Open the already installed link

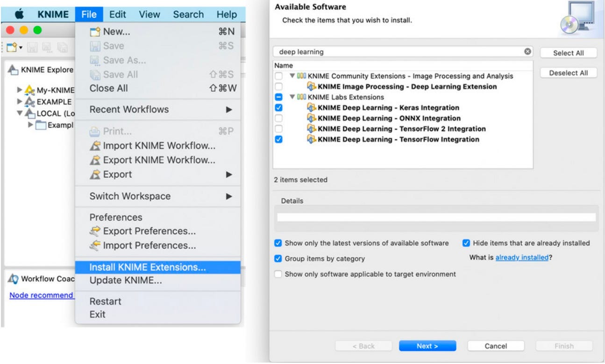click(522, 257)
